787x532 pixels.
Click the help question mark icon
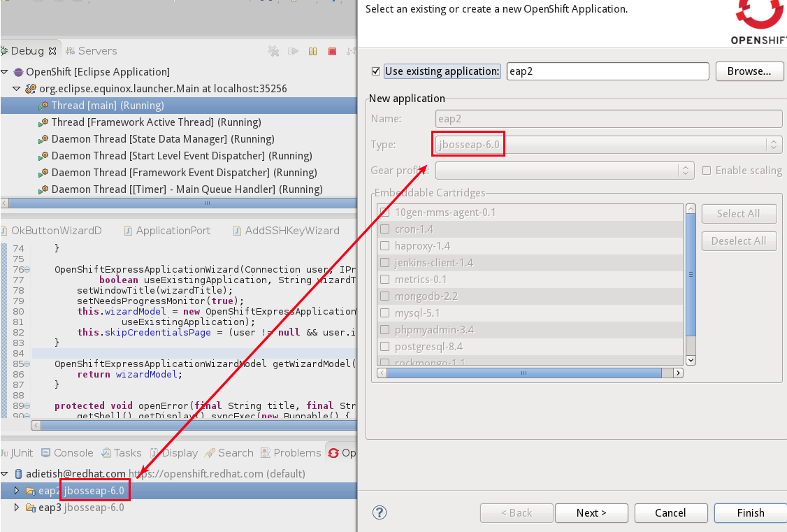pyautogui.click(x=380, y=512)
